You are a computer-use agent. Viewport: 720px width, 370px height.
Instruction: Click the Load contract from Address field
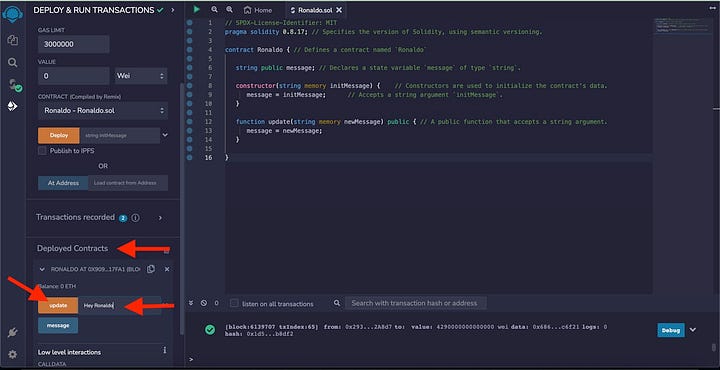128,183
